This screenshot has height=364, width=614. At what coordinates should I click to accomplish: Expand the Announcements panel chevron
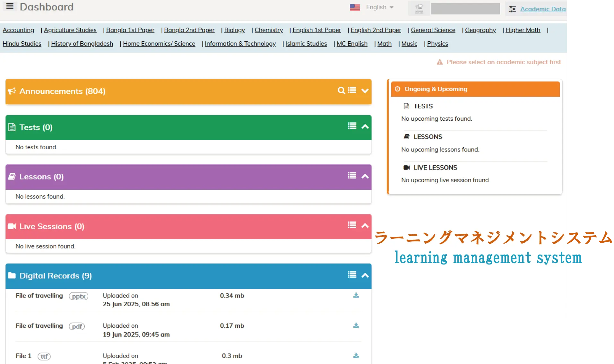click(365, 91)
